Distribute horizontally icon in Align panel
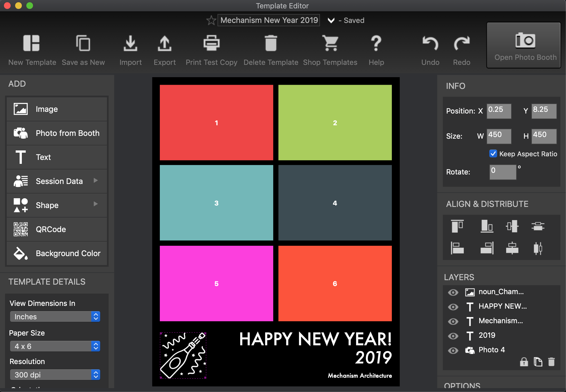Viewport: 566px width, 392px height. click(x=538, y=248)
